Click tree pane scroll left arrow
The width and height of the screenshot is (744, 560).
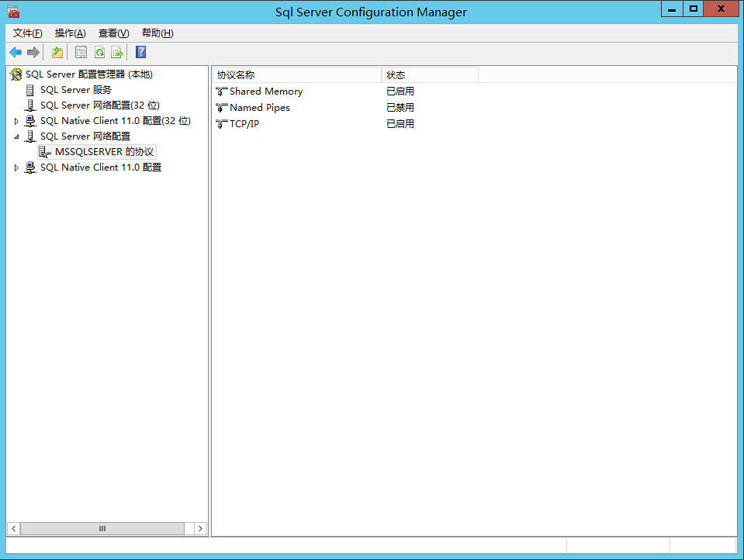point(14,529)
